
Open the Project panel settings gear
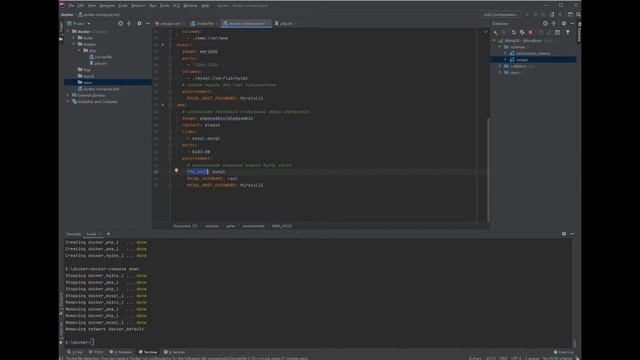pyautogui.click(x=139, y=23)
